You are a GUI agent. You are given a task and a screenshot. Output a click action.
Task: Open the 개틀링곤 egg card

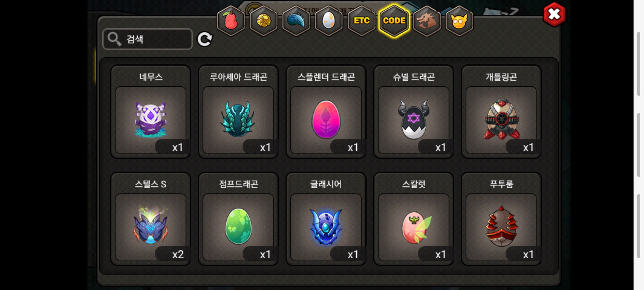click(501, 112)
